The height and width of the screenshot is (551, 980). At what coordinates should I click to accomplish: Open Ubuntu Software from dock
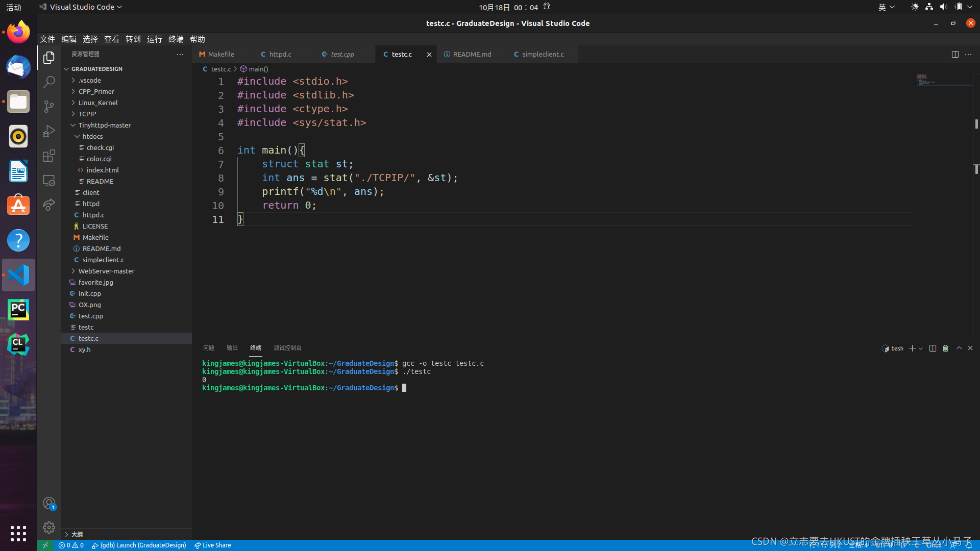point(18,206)
